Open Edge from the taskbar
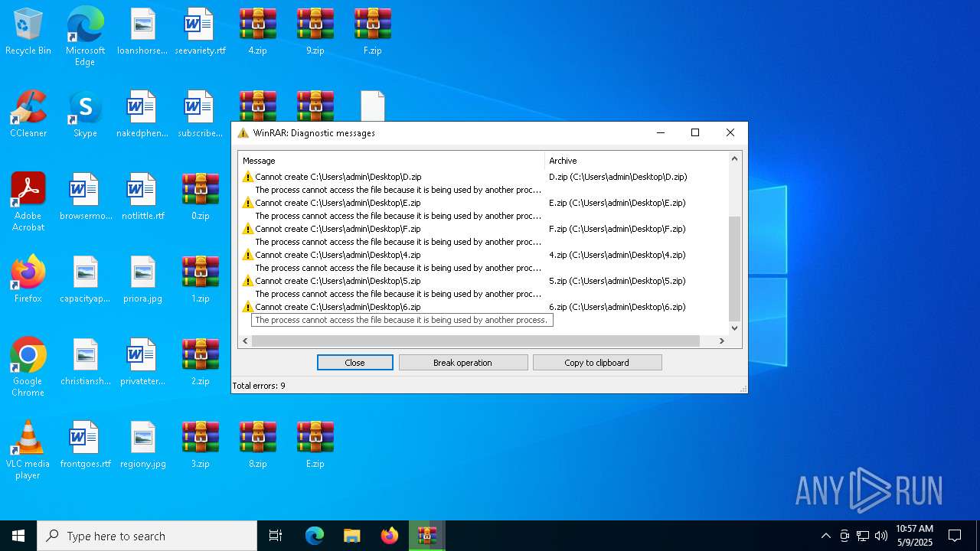Viewport: 980px width, 551px height. (315, 536)
